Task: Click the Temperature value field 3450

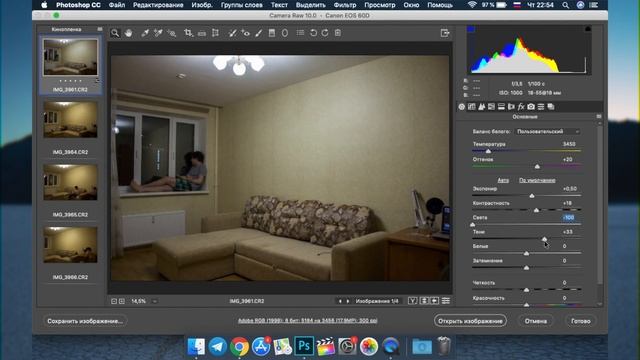Action: (569, 144)
